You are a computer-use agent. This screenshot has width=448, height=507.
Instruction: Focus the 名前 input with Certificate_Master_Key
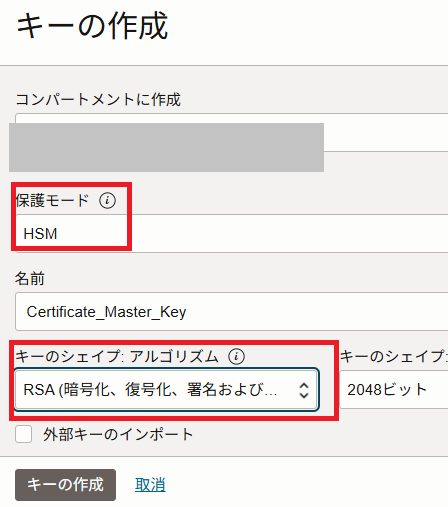232,312
